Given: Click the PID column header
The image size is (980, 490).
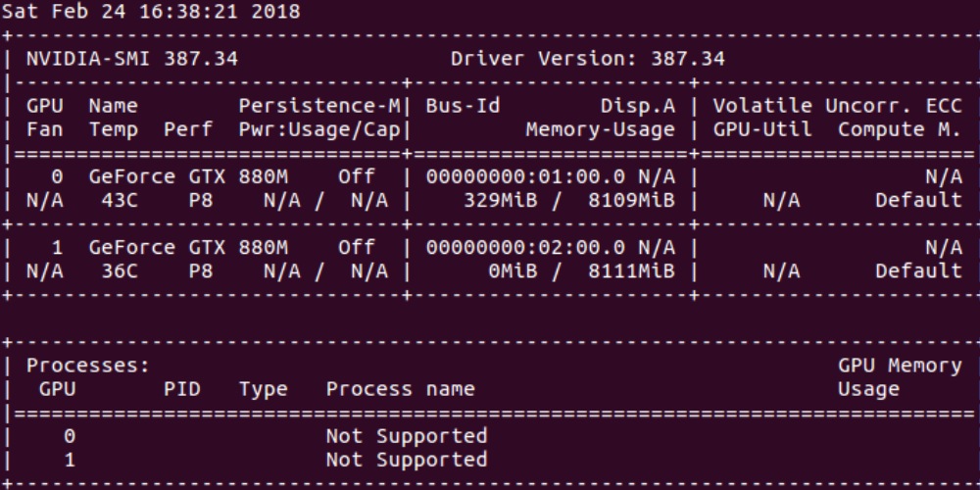Looking at the screenshot, I should click(181, 389).
